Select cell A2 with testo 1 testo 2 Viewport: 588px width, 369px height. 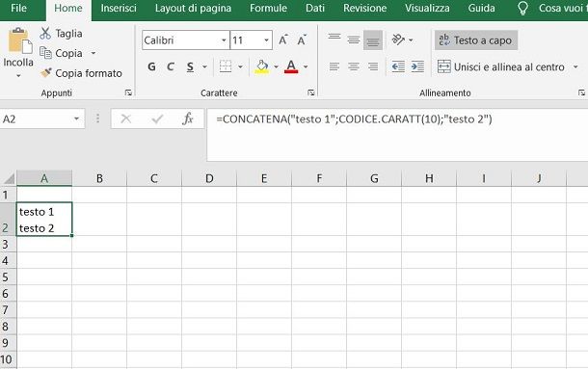click(x=44, y=220)
